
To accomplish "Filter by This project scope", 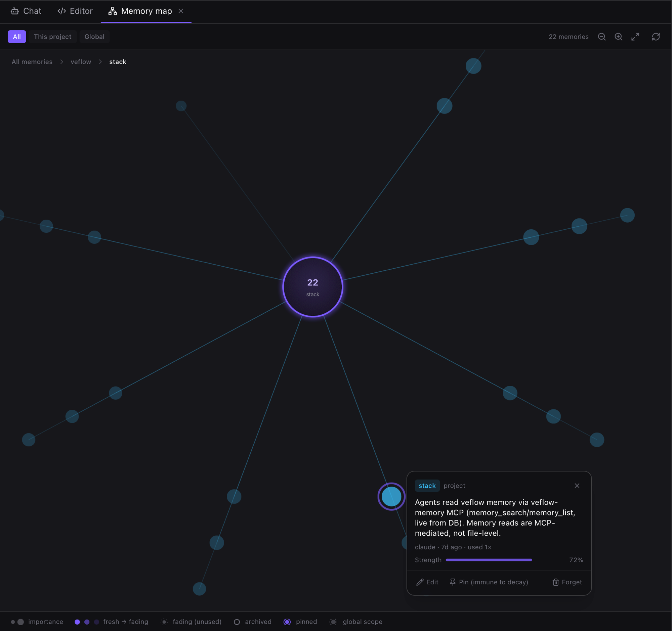I will [52, 37].
